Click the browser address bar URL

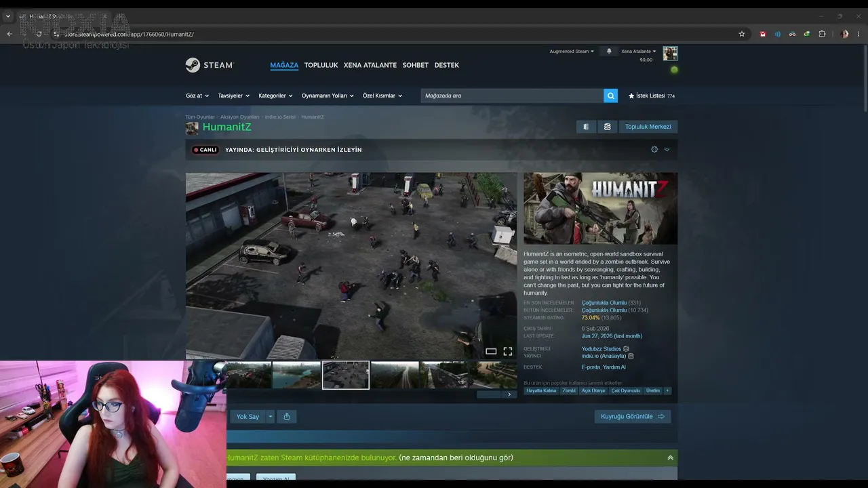click(x=129, y=34)
